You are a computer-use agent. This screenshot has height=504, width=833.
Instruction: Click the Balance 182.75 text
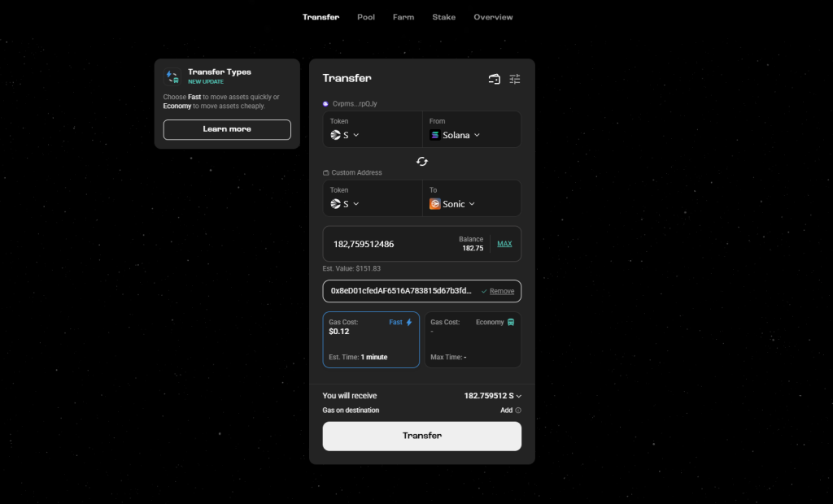click(471, 244)
